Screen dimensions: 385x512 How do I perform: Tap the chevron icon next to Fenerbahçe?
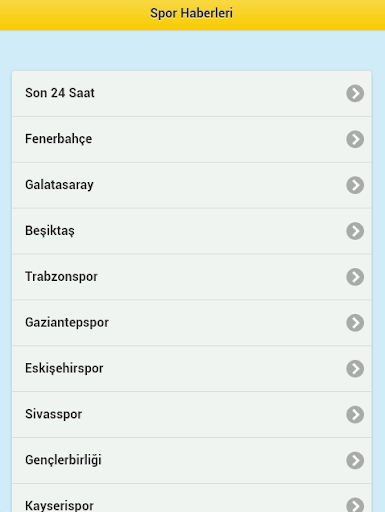point(355,139)
